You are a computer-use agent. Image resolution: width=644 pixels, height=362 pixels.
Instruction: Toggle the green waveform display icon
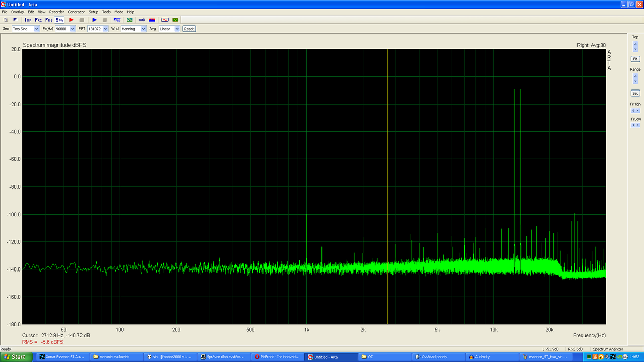pos(175,20)
